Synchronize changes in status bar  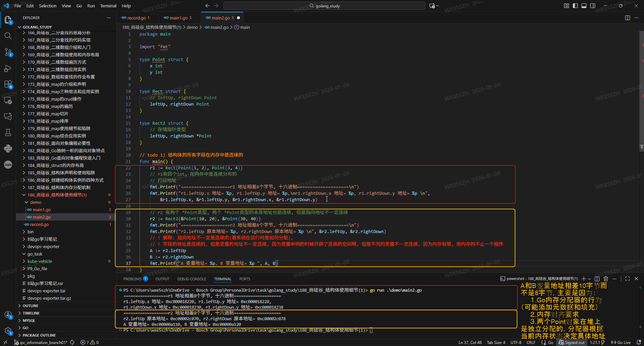72,342
